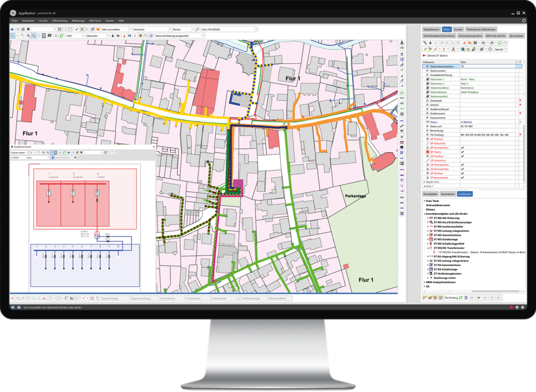Screen dimensions: 536x392
Task: Click the padlock icon in the Editor panel
Action: (x=430, y=43)
